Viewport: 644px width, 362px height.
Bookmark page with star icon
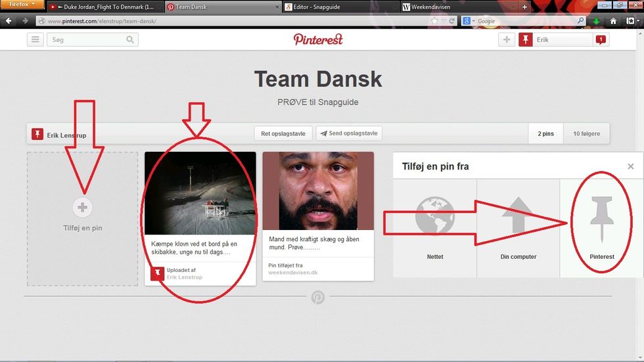click(434, 21)
